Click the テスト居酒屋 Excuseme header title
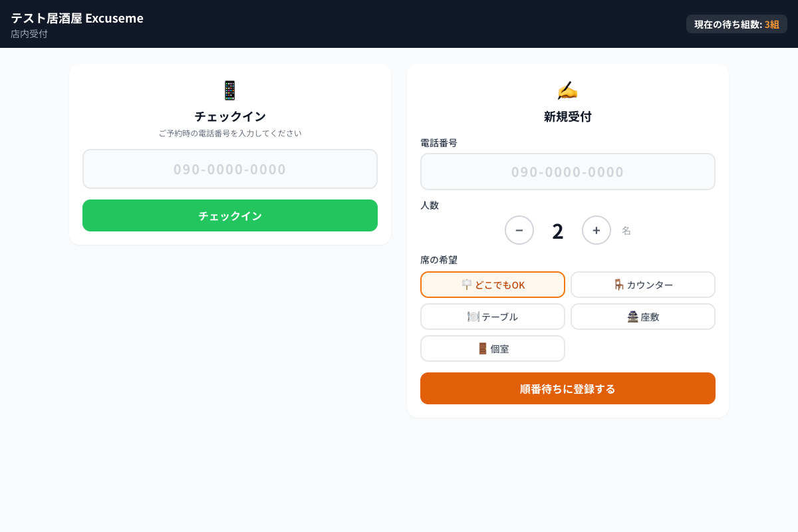The width and height of the screenshot is (798, 532). [76, 18]
